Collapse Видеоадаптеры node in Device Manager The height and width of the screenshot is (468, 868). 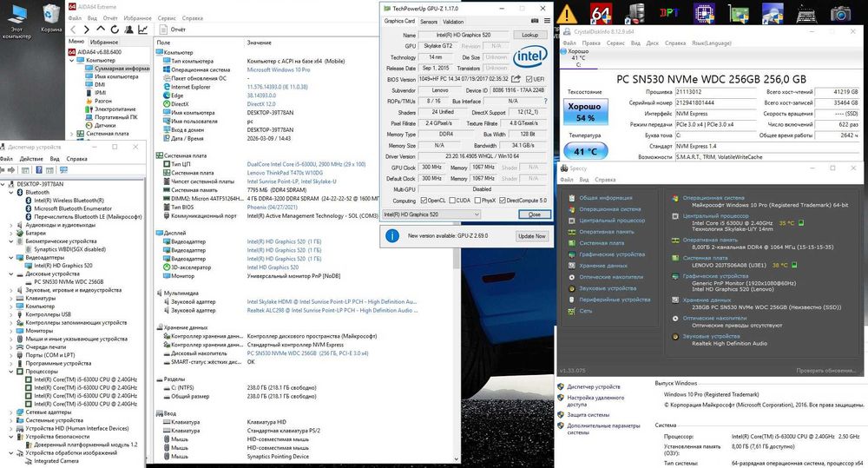click(x=10, y=258)
